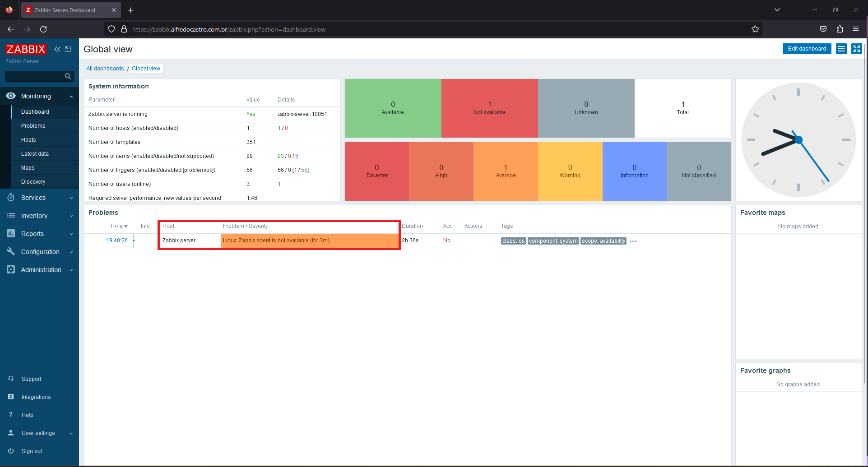Reload the page with the refresh icon
The width and height of the screenshot is (868, 467).
click(43, 29)
